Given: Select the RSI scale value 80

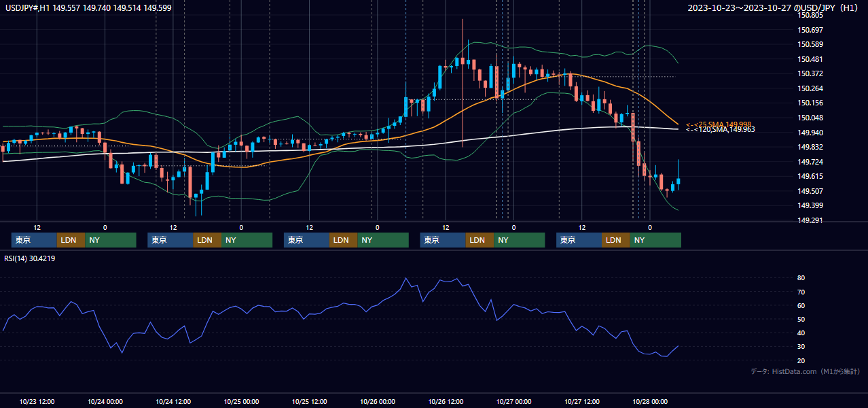Looking at the screenshot, I should click(x=801, y=278).
